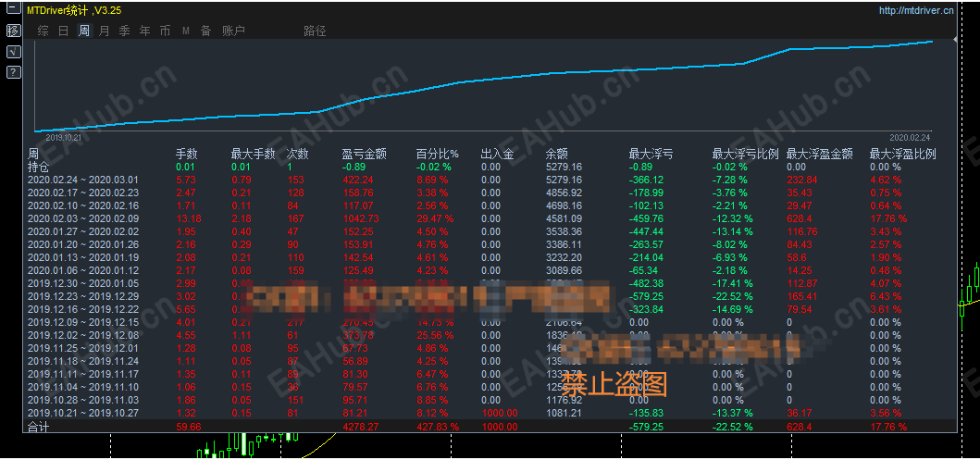The height and width of the screenshot is (460, 980).
Task: Select the 合计 totals row label
Action: click(38, 427)
